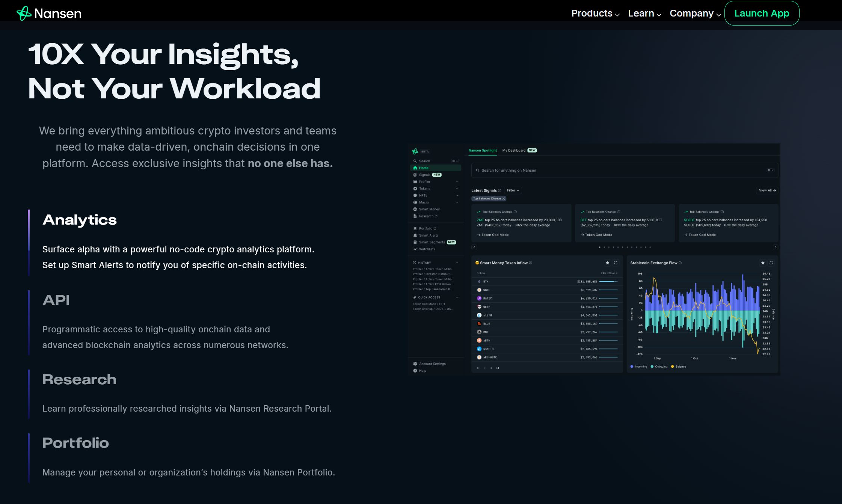Open the Products menu in the navbar
The height and width of the screenshot is (504, 842).
click(x=593, y=13)
